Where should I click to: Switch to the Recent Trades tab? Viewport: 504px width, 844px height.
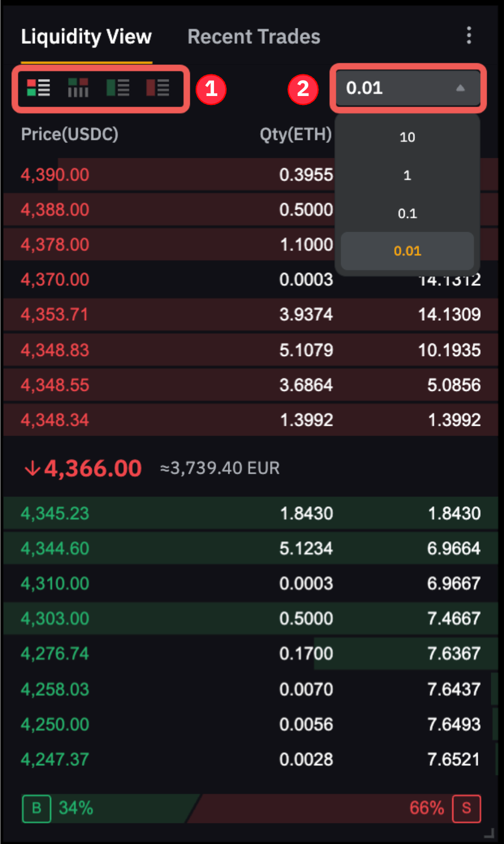254,37
